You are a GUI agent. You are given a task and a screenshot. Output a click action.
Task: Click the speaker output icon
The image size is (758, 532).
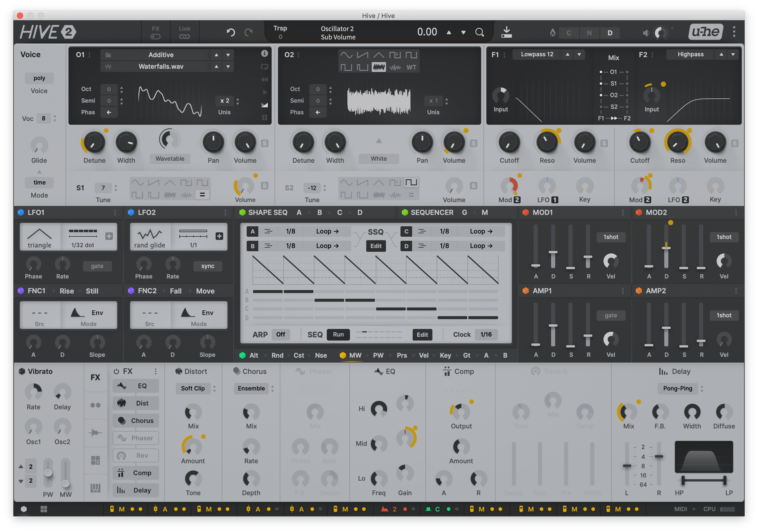tap(646, 33)
